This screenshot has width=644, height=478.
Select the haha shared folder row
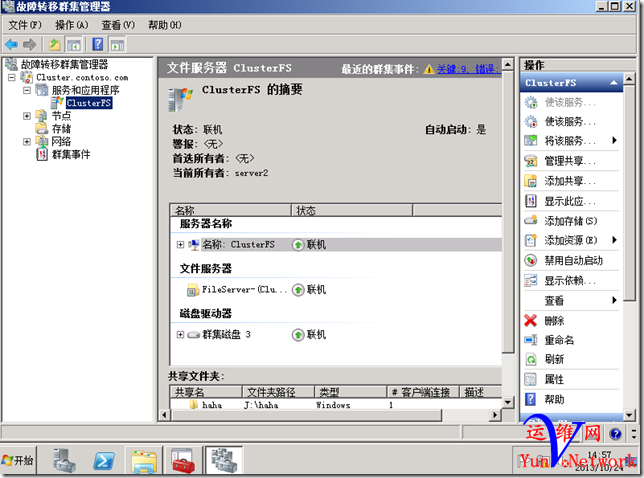(336, 405)
